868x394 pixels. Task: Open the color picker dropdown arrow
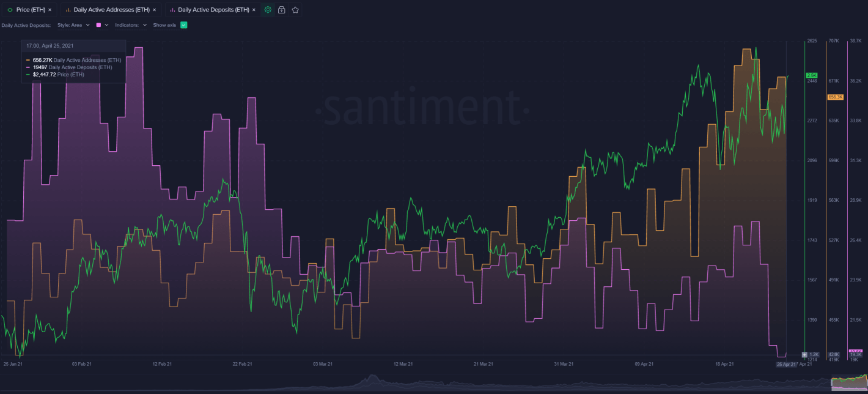coord(106,25)
